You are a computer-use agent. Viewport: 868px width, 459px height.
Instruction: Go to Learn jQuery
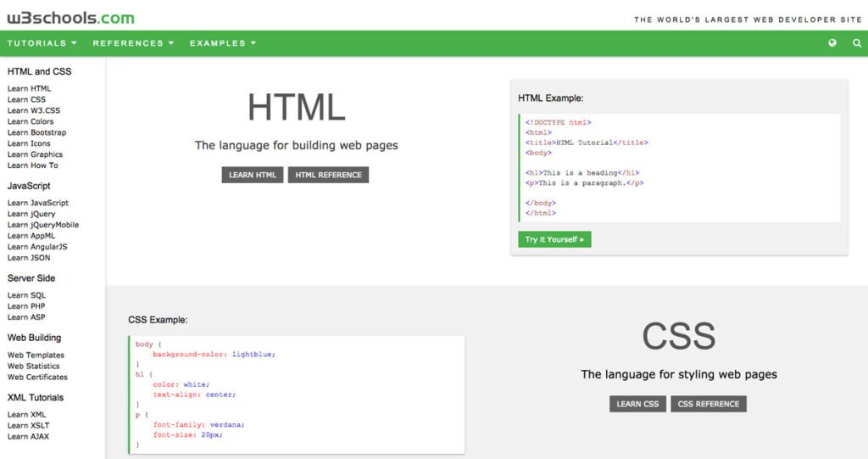[31, 214]
